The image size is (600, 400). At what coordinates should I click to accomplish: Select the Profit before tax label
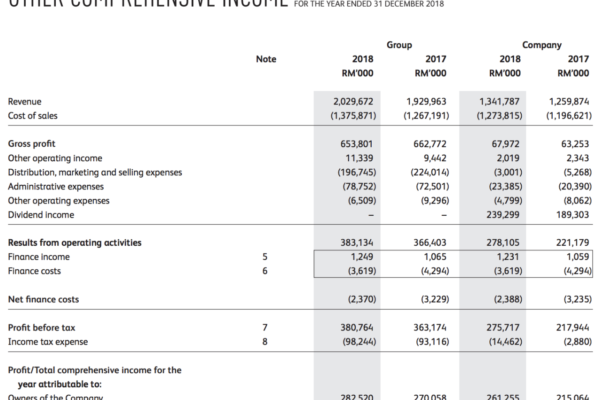(41, 328)
